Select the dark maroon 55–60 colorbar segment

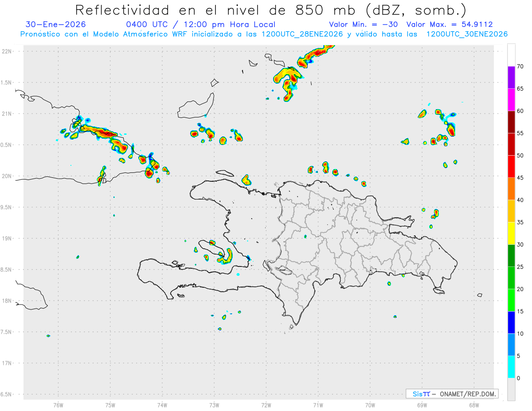(511, 122)
